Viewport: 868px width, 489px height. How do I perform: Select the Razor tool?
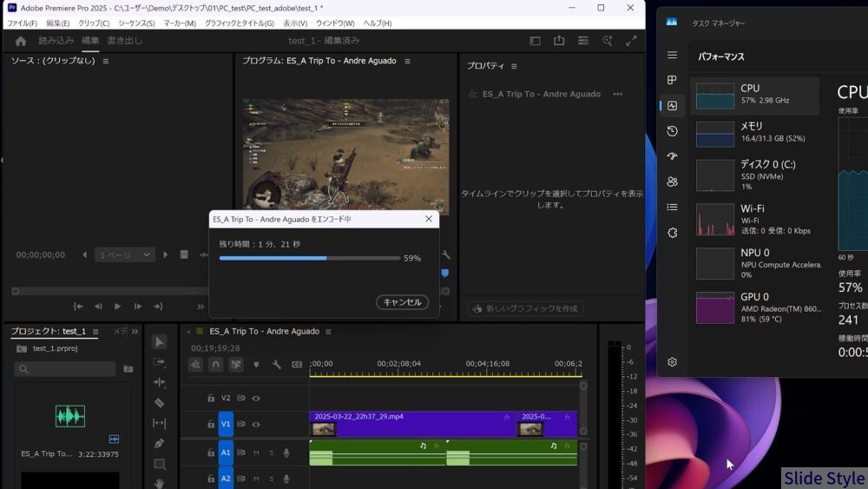(x=160, y=403)
